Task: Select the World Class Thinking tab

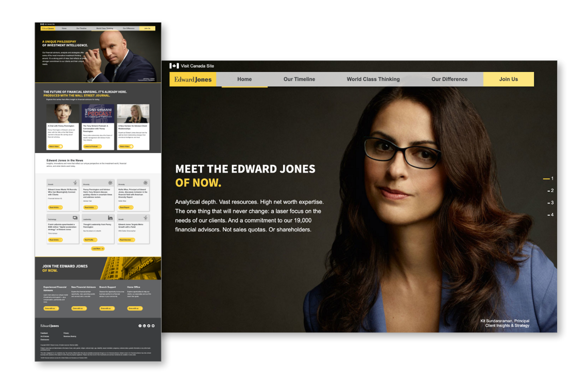Action: pos(372,79)
